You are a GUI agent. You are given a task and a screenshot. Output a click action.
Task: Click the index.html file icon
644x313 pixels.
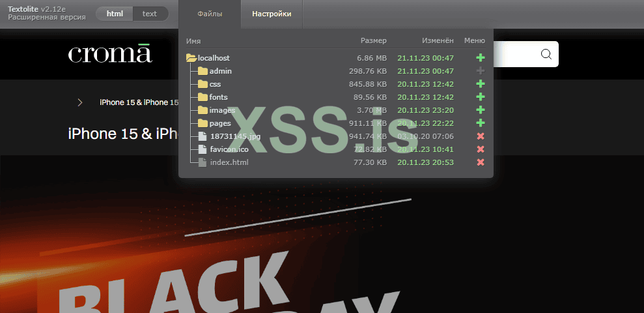[x=202, y=162]
